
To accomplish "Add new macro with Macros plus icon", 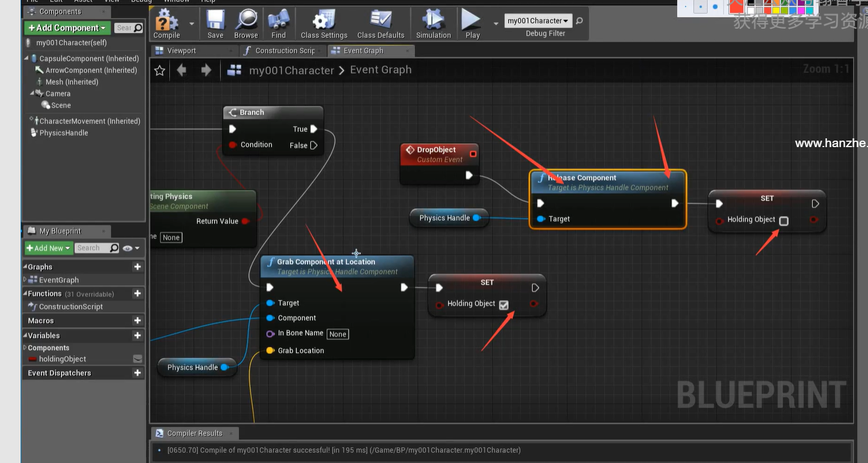I will [138, 321].
